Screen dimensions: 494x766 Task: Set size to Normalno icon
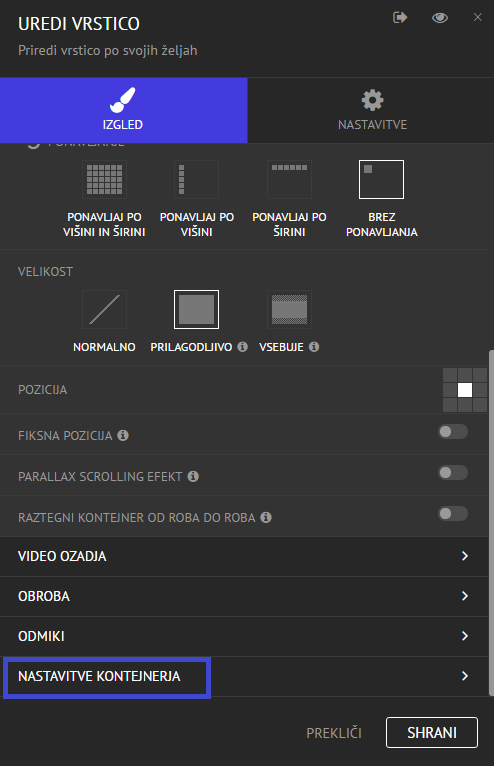(x=104, y=309)
